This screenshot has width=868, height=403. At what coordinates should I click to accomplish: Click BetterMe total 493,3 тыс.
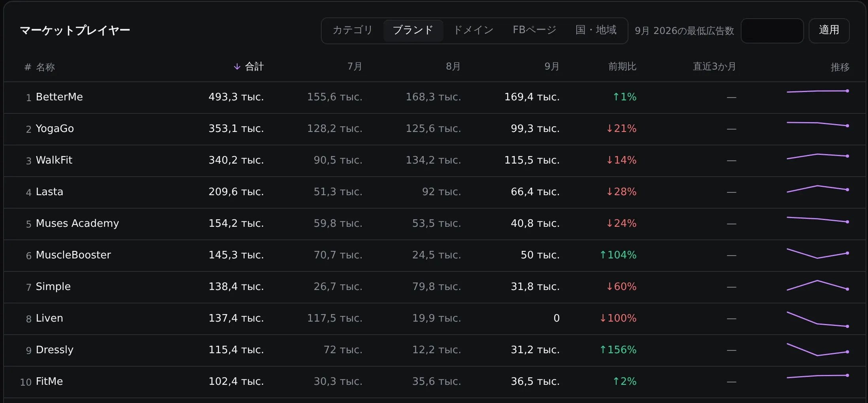[236, 97]
